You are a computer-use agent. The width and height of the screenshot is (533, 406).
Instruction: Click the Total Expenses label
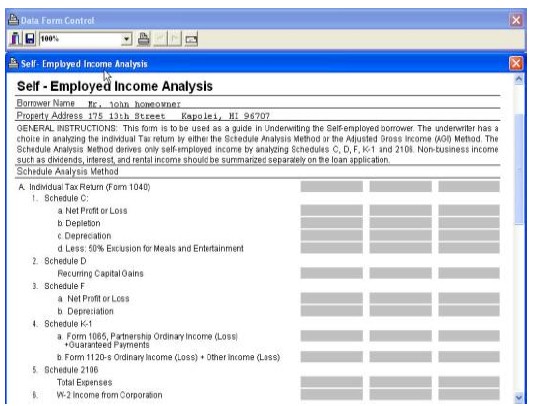84,383
